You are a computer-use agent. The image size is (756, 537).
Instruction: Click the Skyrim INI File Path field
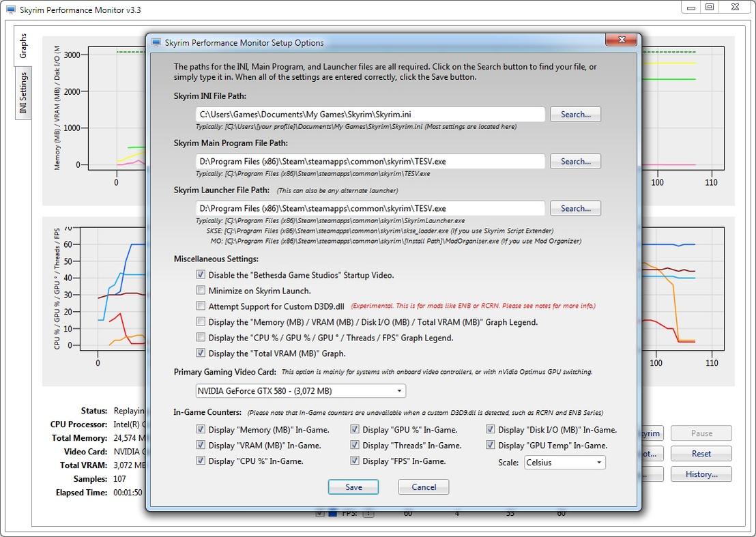pos(370,114)
